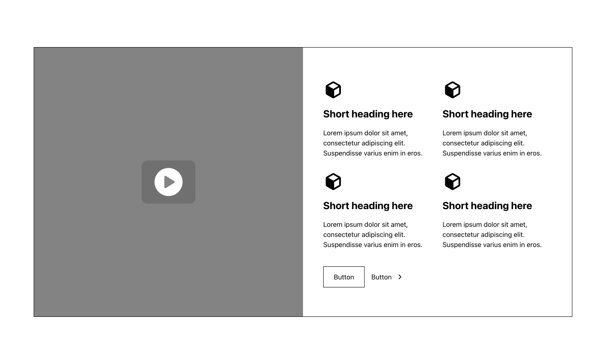Click the cube icon in the upper-right feature
The image size is (606, 364).
(x=452, y=90)
